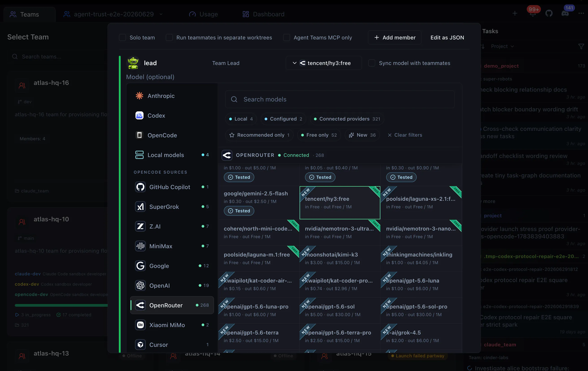Click Edit as JSON

point(447,38)
